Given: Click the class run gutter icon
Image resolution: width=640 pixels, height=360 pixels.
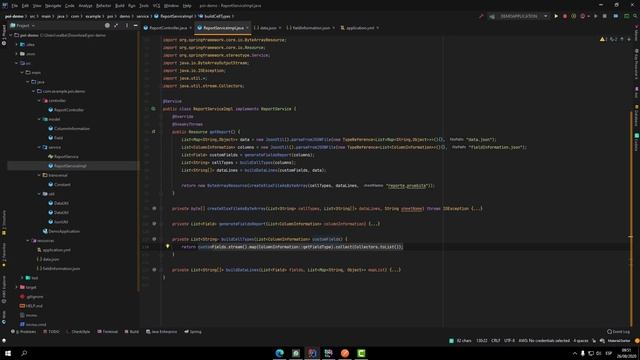Looking at the screenshot, I should 153,109.
